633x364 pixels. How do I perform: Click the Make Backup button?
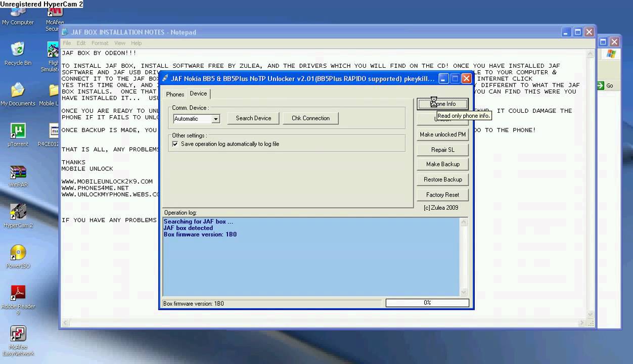[x=443, y=164]
